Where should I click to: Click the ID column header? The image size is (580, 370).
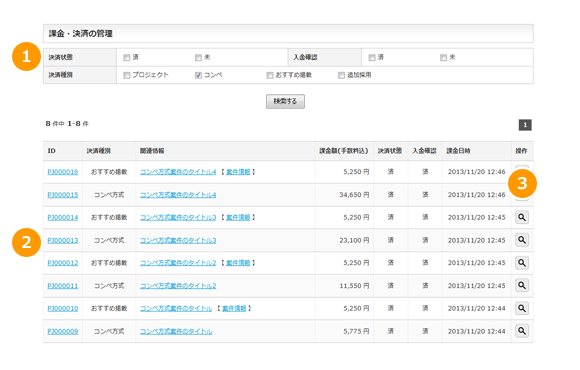click(x=51, y=151)
